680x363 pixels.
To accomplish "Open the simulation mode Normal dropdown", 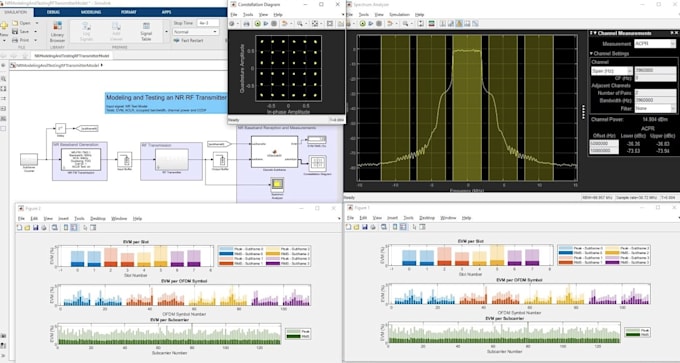I will tap(196, 32).
